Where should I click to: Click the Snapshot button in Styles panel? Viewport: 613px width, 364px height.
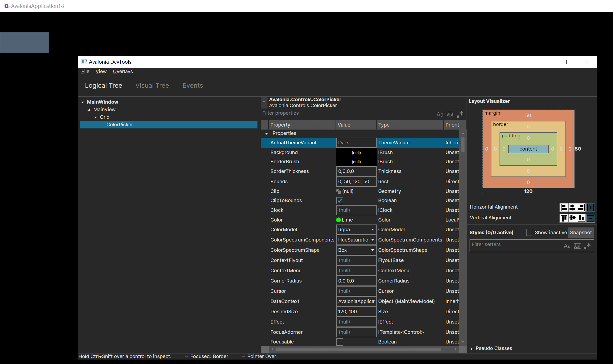point(581,232)
